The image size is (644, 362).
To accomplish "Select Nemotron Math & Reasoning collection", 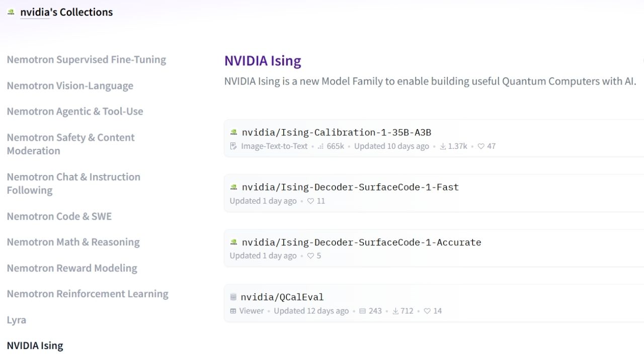I will (73, 242).
